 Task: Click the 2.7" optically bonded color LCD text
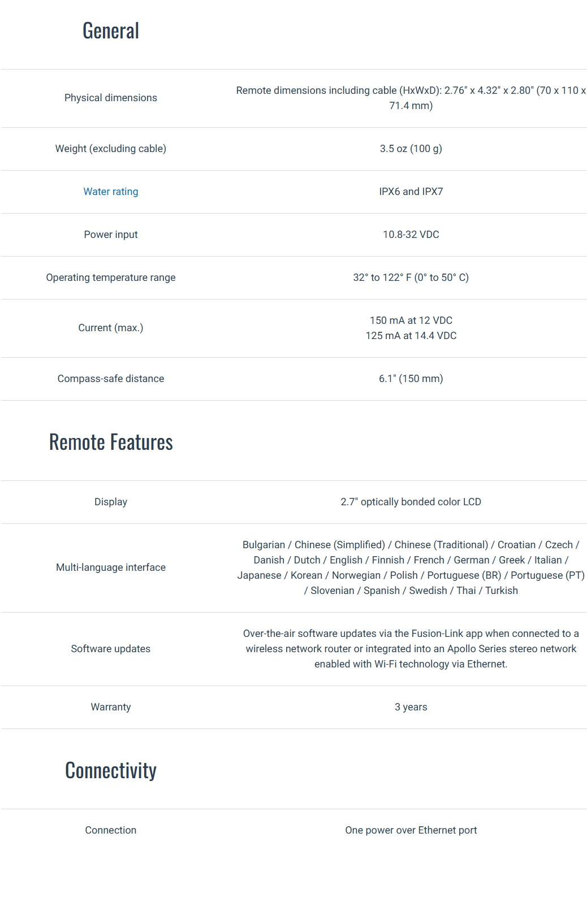411,502
